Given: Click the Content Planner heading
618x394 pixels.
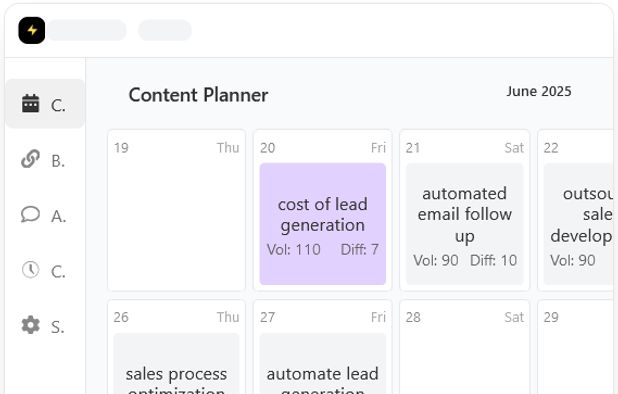Looking at the screenshot, I should pos(198,95).
